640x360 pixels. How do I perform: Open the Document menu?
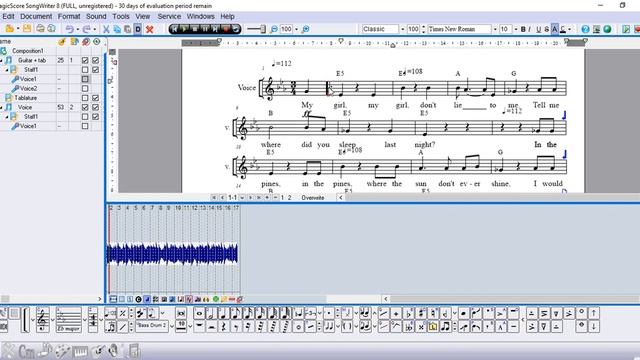click(36, 16)
